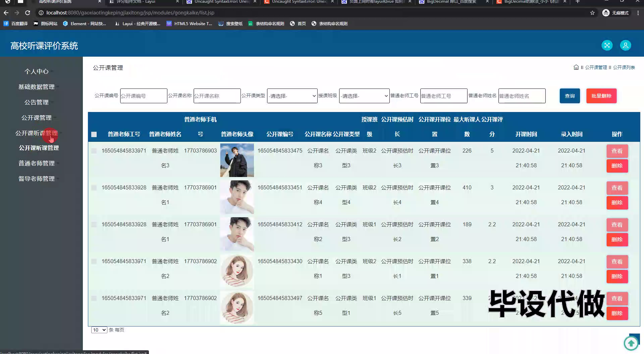644x354 pixels.
Task: Open the 百度翻译 bookmark
Action: pos(15,23)
